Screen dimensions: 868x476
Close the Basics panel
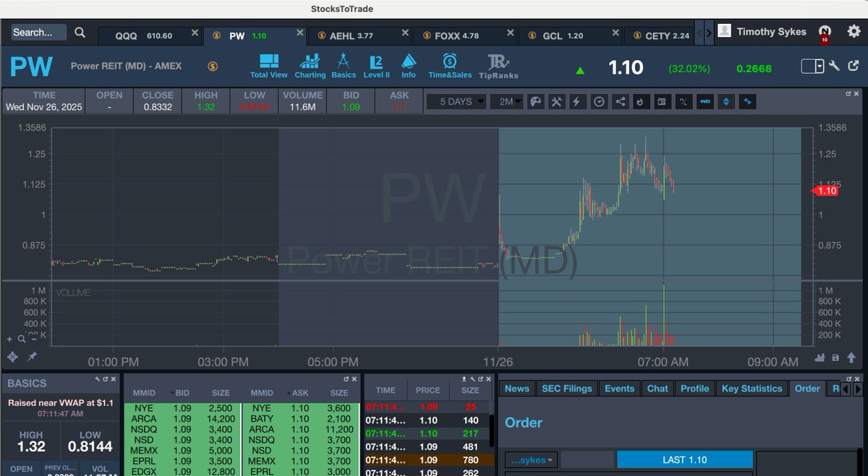click(115, 379)
